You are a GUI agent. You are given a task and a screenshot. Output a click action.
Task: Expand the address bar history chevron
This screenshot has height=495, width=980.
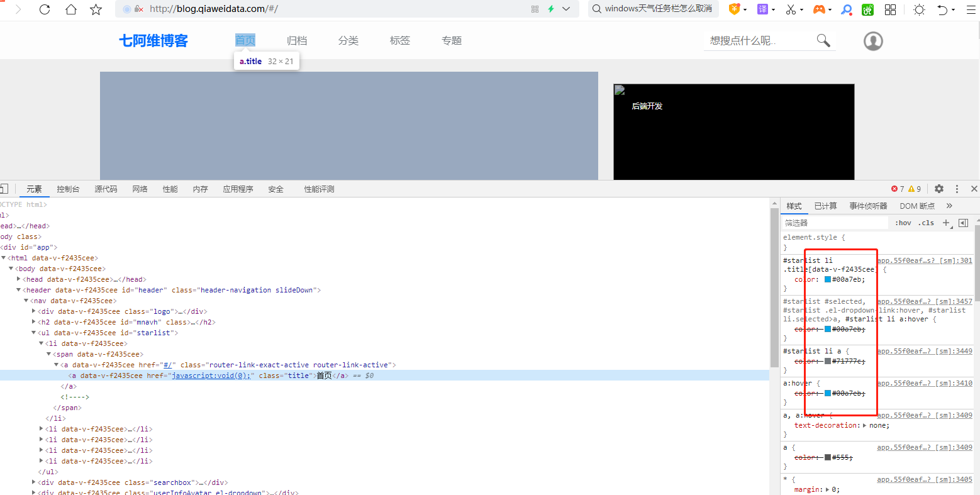tap(566, 9)
